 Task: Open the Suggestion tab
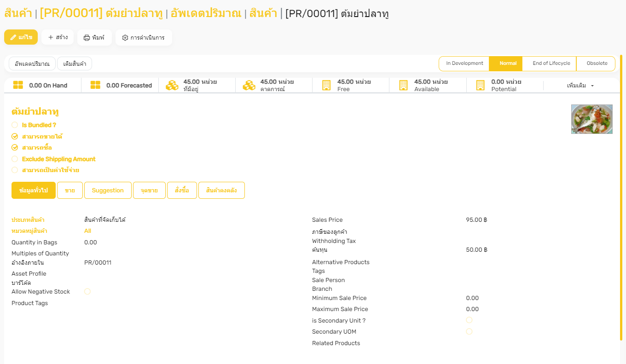(108, 190)
